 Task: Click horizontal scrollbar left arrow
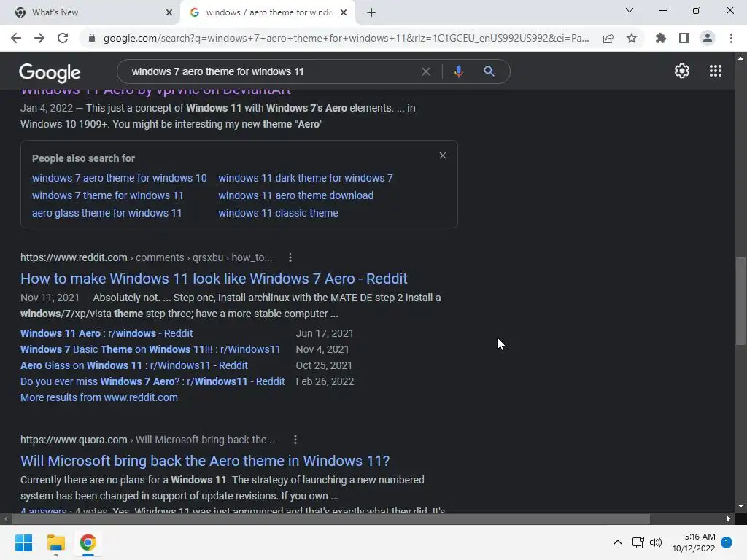tap(5, 518)
